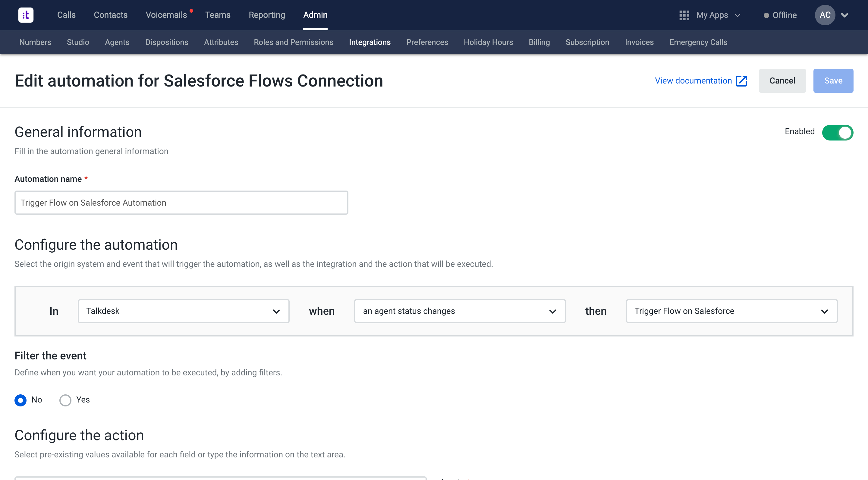
Task: Open the Trigger Flow on Salesforce dropdown
Action: tap(731, 311)
